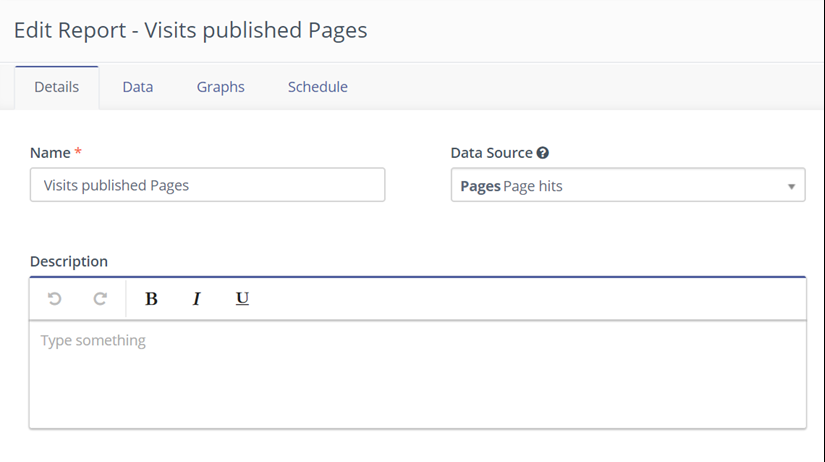
Task: Toggle italic formatting in Description editor
Action: 196,299
